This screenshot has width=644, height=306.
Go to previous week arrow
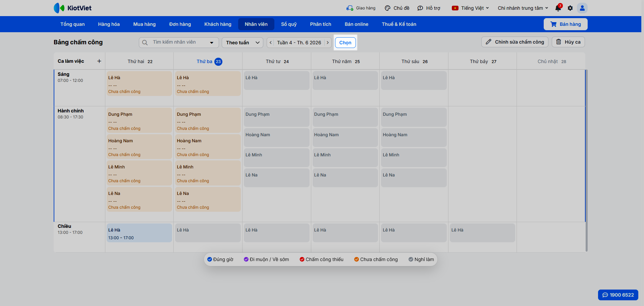click(x=271, y=43)
